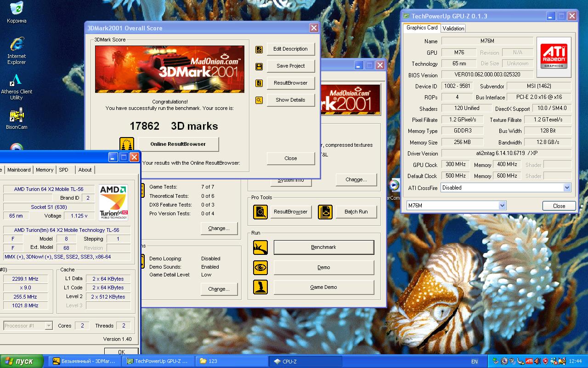This screenshot has width=588, height=368.
Task: Click the GPU-Z Name field M76M
Action: pyautogui.click(x=487, y=41)
